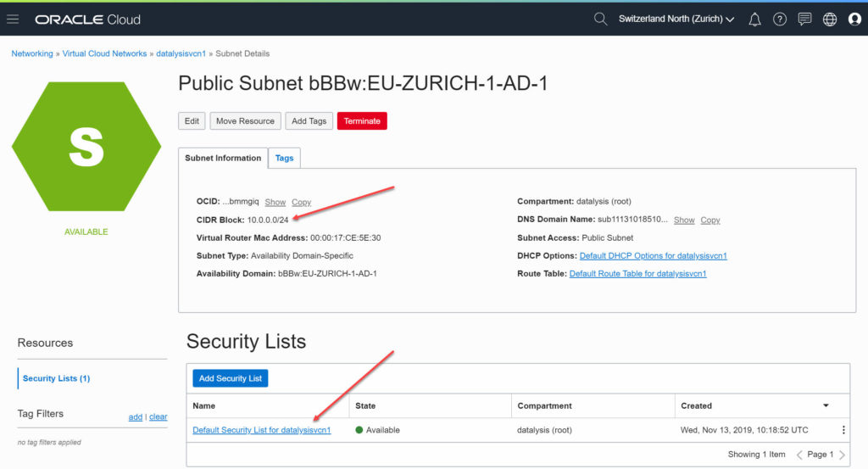The image size is (868, 469).
Task: Expand the Switzerland North (Zurich) region dropdown
Action: tap(676, 19)
